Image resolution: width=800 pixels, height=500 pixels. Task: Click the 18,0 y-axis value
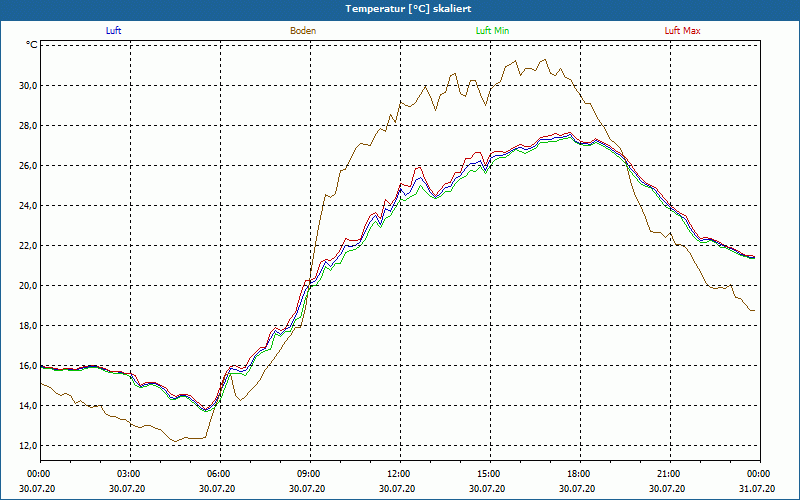(x=29, y=326)
